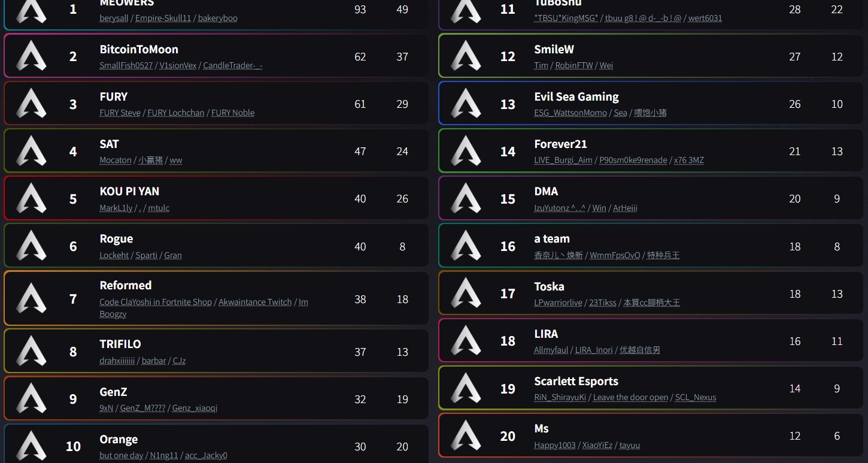This screenshot has height=463, width=868.
Task: Open Leave the door open player link
Action: [630, 397]
